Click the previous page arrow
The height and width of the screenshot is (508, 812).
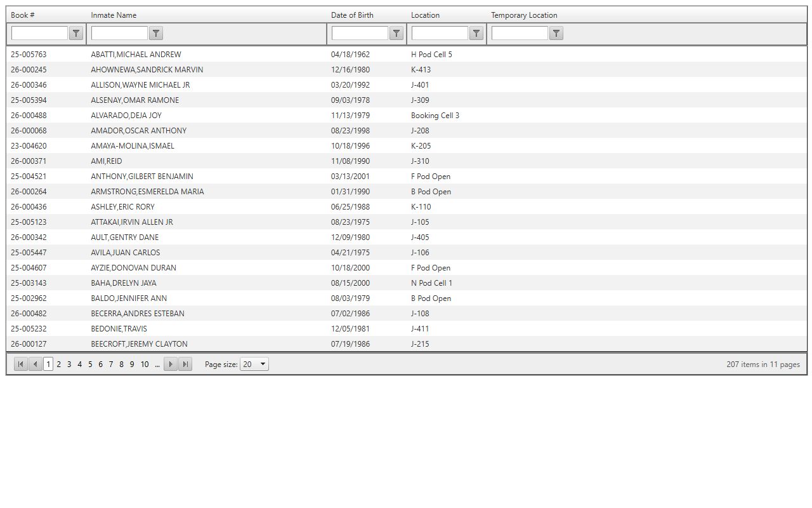(36, 364)
